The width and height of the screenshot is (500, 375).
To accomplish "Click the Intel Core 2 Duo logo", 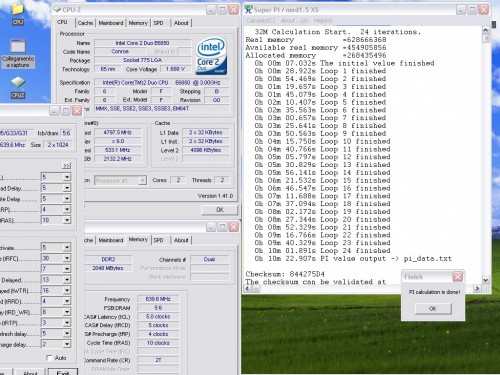I will click(x=212, y=56).
